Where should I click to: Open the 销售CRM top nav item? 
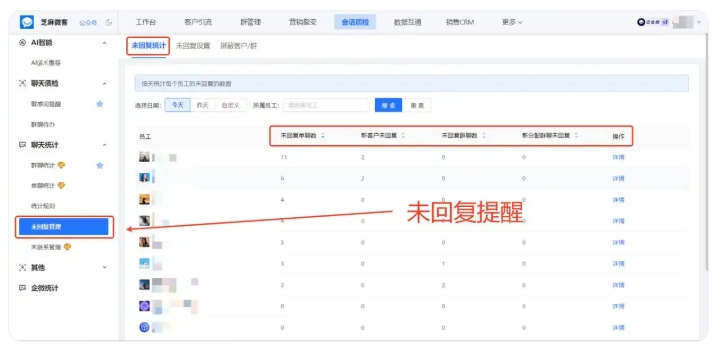[x=460, y=22]
